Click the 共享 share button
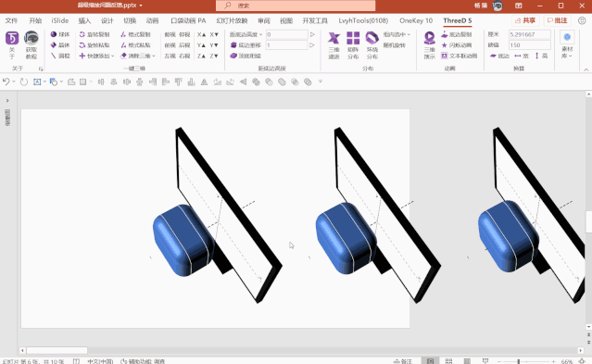 coord(525,20)
